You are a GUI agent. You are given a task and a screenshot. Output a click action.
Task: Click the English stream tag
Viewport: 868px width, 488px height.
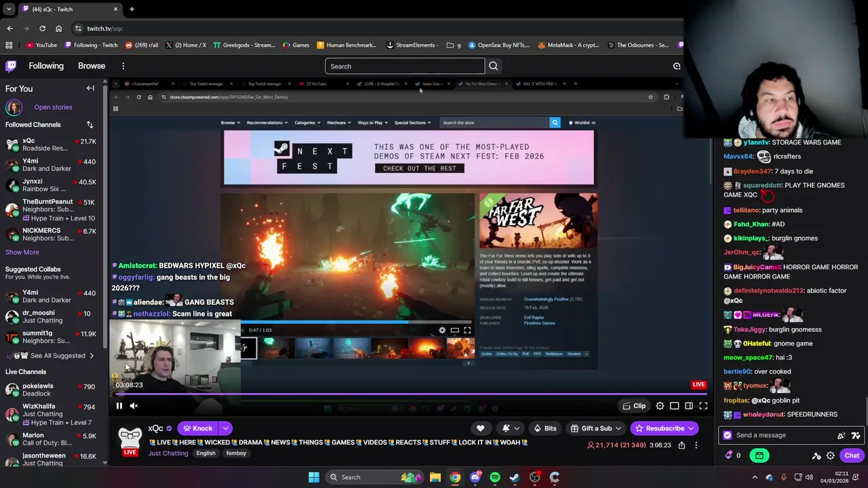(205, 453)
